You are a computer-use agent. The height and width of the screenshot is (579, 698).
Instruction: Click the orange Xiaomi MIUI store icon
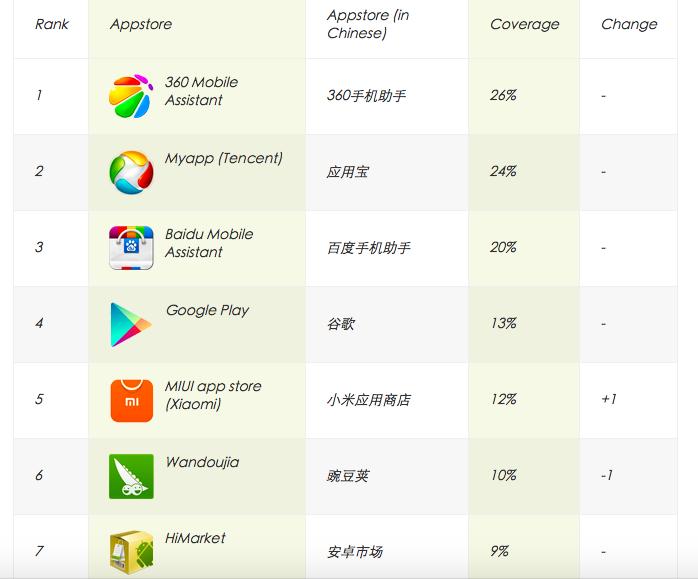pyautogui.click(x=132, y=400)
